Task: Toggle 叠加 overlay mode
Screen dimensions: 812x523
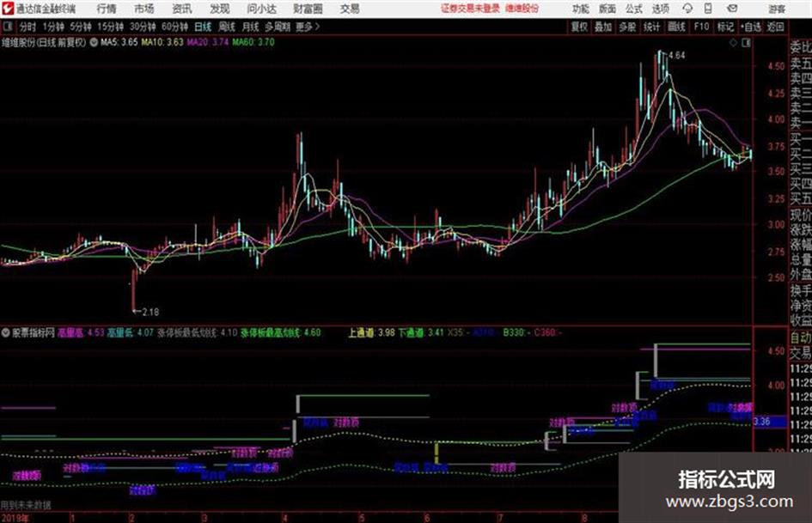Action: coord(603,27)
